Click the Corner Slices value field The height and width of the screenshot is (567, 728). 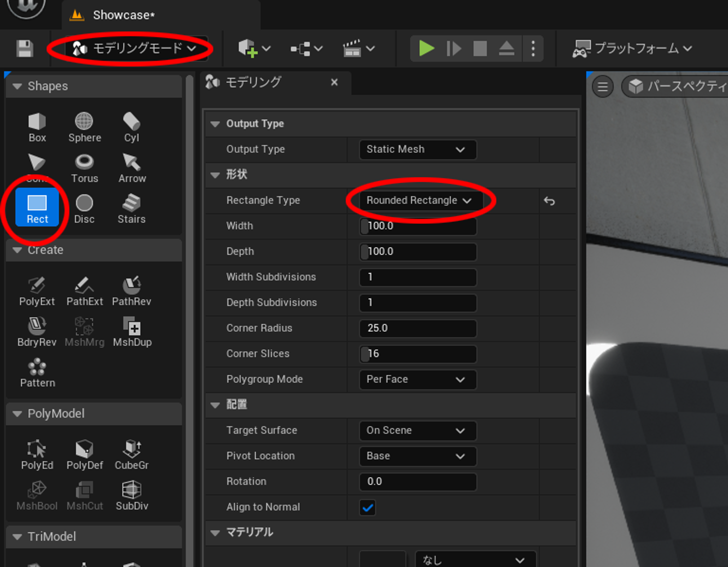click(417, 354)
